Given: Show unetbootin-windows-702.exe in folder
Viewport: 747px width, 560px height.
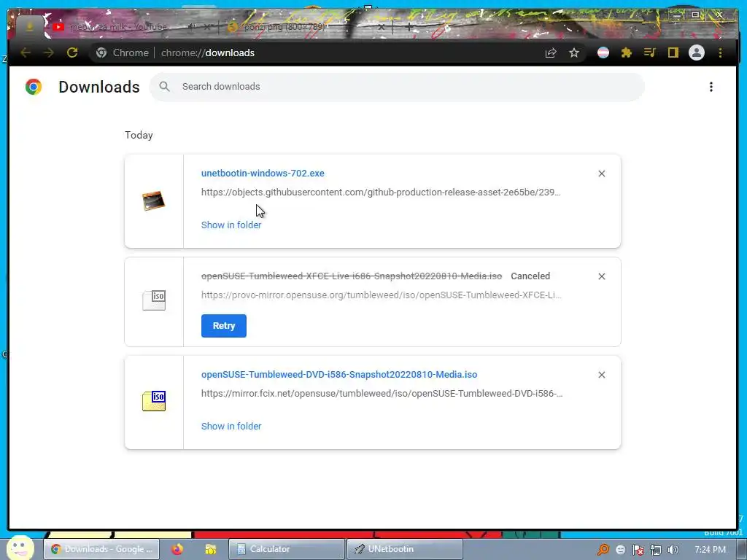Looking at the screenshot, I should pos(231,225).
